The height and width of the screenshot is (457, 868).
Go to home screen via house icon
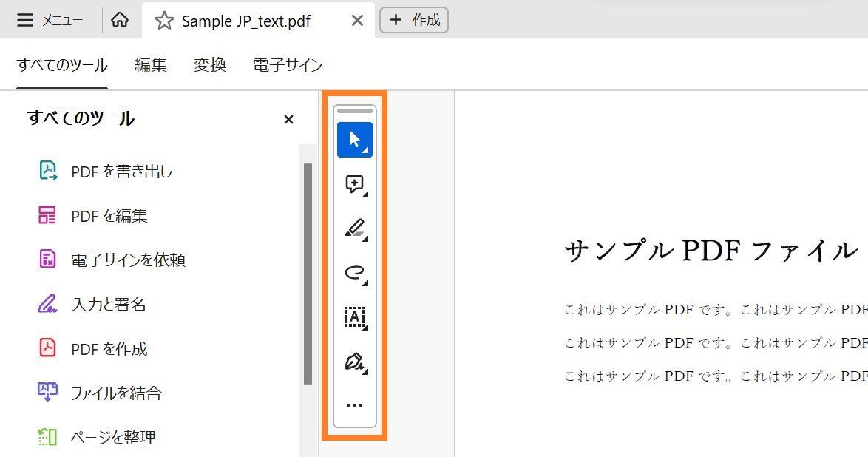(x=118, y=20)
